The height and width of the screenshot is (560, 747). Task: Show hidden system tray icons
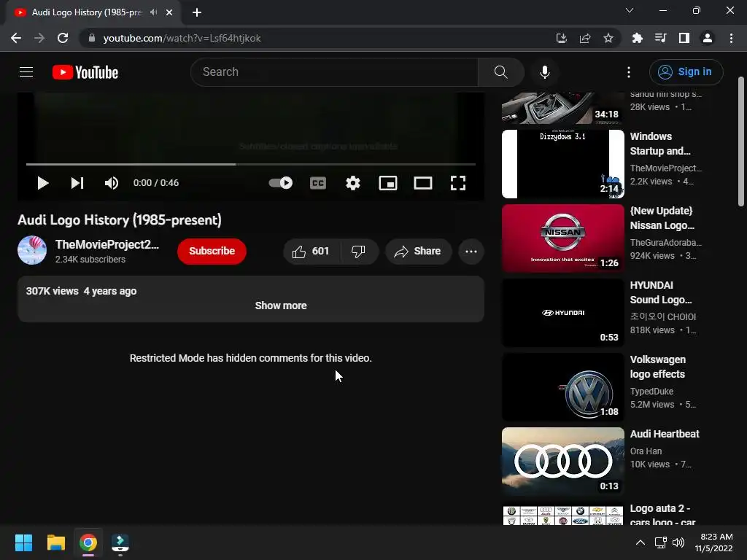click(x=640, y=542)
